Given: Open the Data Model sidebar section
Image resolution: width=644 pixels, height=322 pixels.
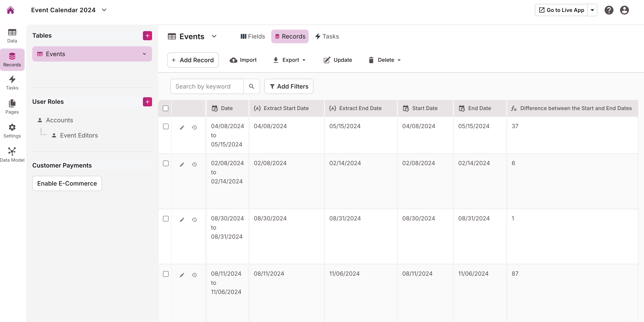Looking at the screenshot, I should click(x=12, y=154).
